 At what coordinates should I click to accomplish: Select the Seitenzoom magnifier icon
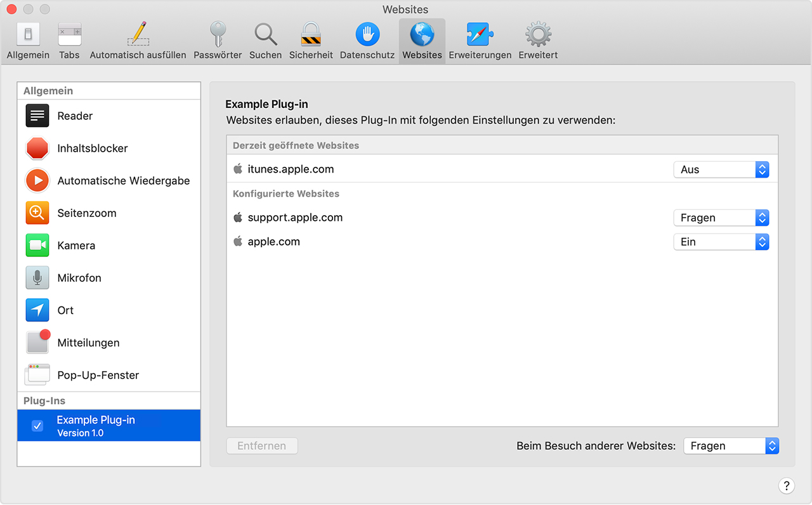pos(37,213)
